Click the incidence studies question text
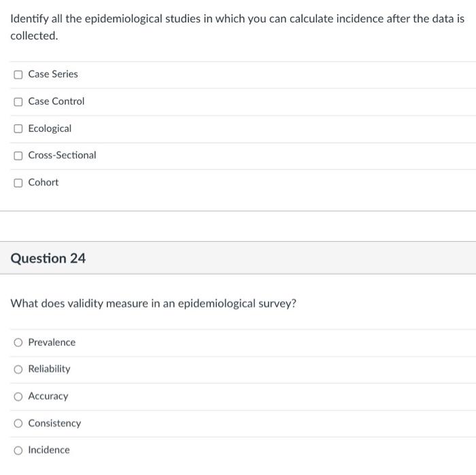 237,19
